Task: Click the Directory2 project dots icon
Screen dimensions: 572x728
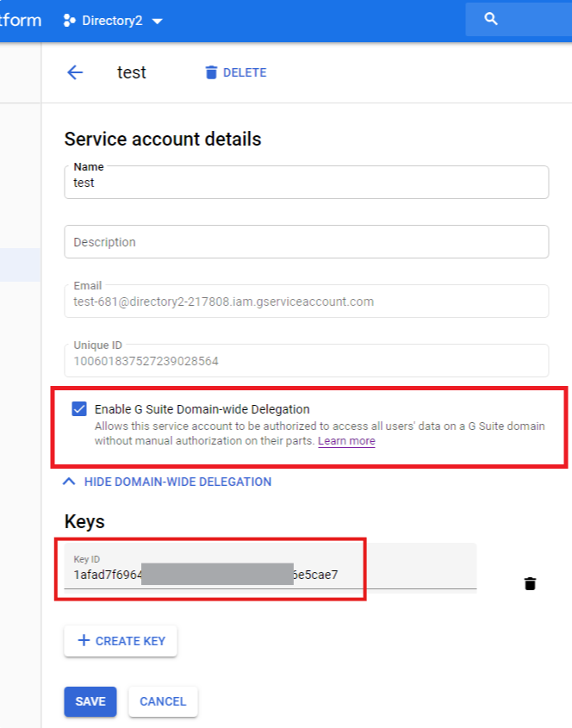Action: click(x=70, y=21)
